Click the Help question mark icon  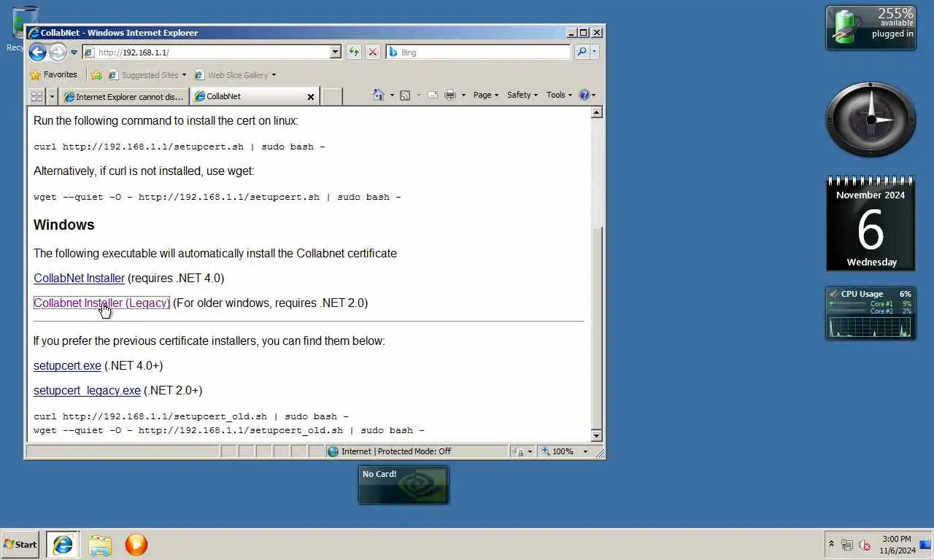coord(584,95)
